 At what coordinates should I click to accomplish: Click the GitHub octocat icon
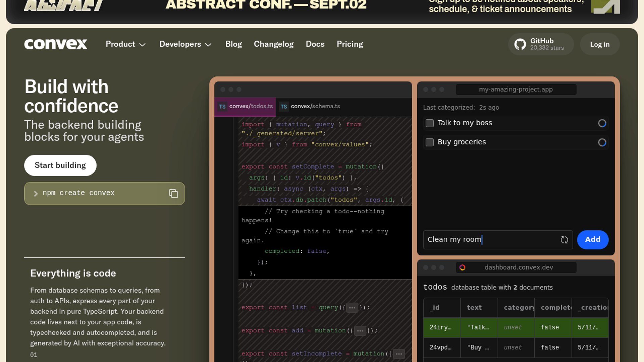click(x=520, y=44)
